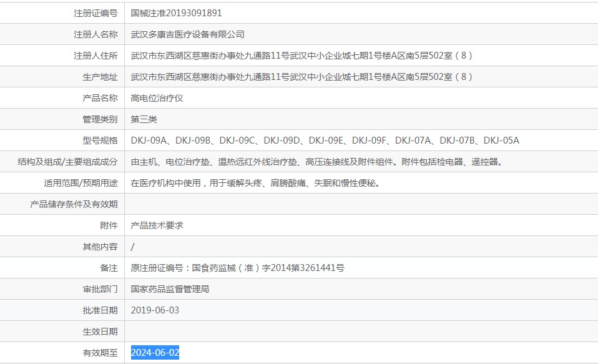
Task: Click the 审批部门 label
Action: [x=100, y=289]
